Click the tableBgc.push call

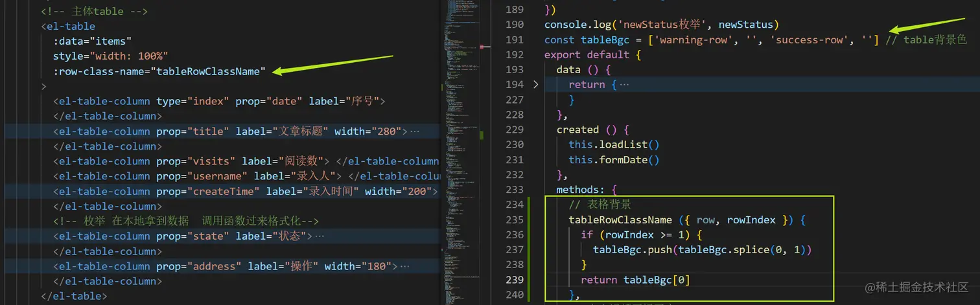click(x=703, y=249)
